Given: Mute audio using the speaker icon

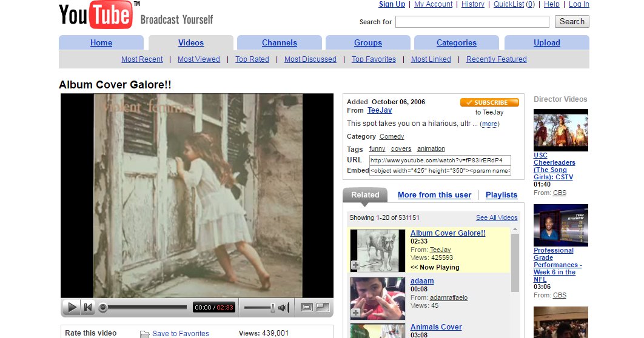Looking at the screenshot, I should [x=283, y=307].
